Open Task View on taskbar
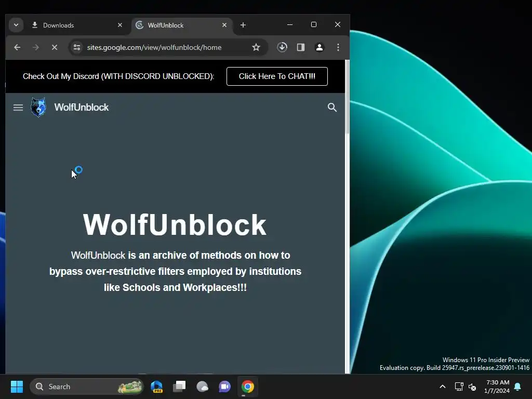The height and width of the screenshot is (399, 532). coord(179,387)
